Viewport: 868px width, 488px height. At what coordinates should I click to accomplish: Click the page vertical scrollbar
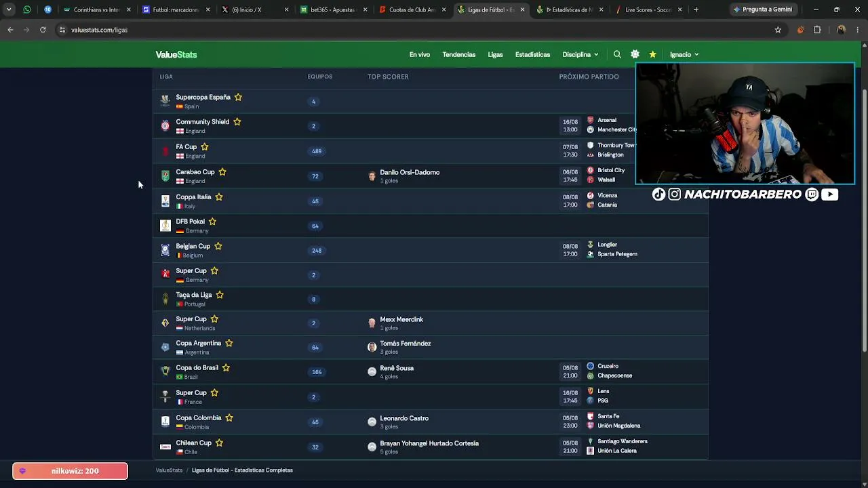tap(863, 220)
